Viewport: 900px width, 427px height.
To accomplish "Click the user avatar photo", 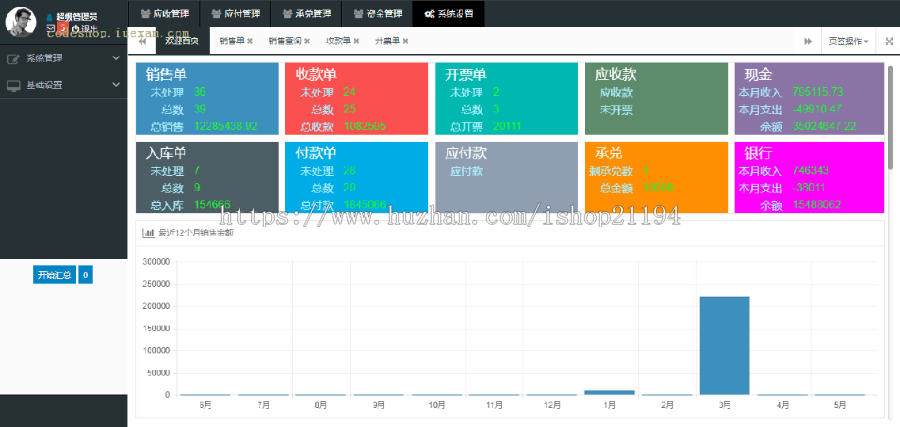I will (x=21, y=21).
